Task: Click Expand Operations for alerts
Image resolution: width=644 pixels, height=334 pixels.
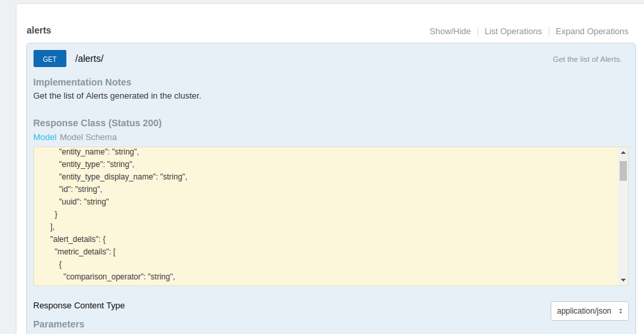Action: coord(592,31)
